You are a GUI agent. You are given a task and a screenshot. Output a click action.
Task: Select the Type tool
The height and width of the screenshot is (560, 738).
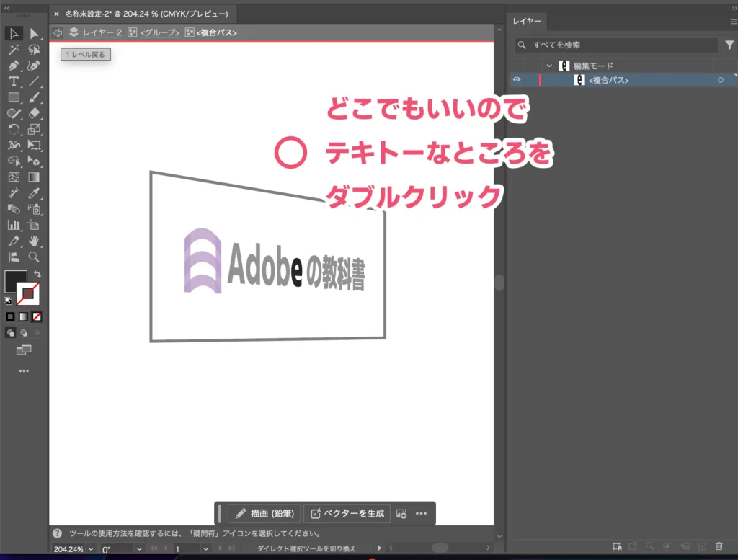[x=14, y=81]
